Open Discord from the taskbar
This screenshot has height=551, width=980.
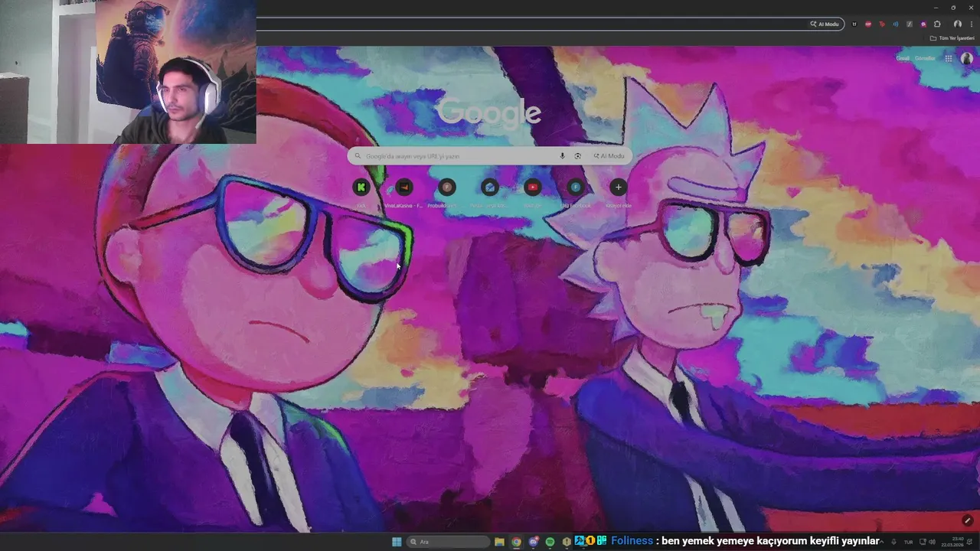click(x=534, y=542)
